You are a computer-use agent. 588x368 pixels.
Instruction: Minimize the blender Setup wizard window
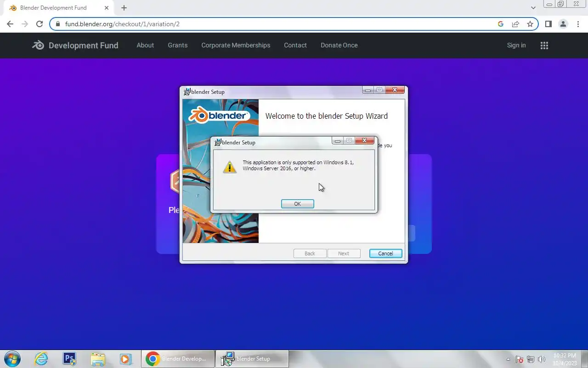(x=368, y=90)
